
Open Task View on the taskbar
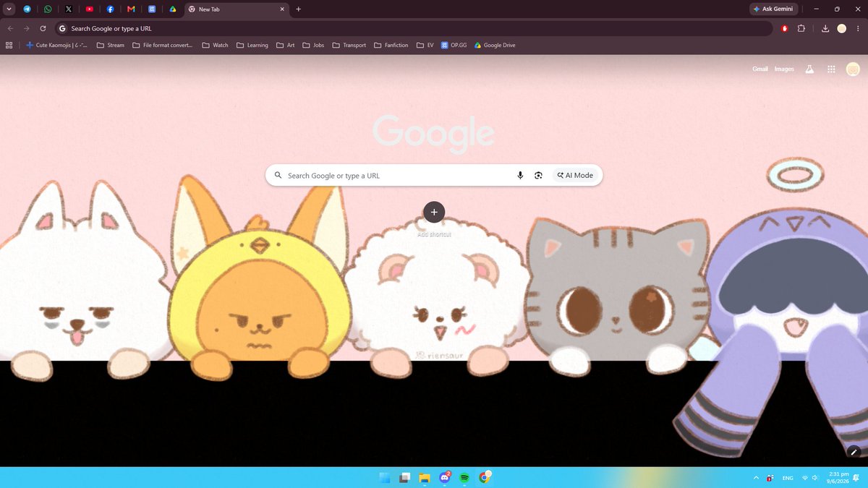(405, 478)
